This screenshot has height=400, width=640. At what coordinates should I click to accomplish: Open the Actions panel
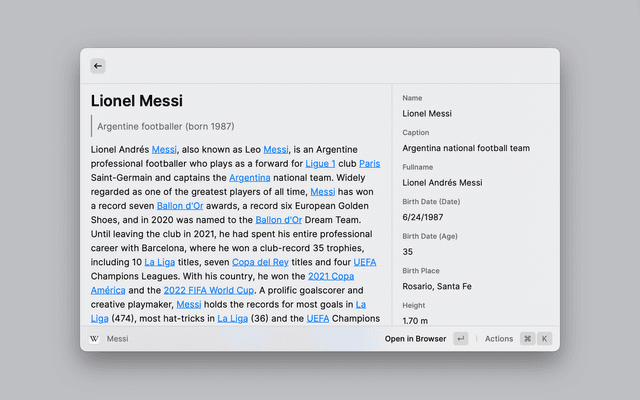(x=498, y=339)
